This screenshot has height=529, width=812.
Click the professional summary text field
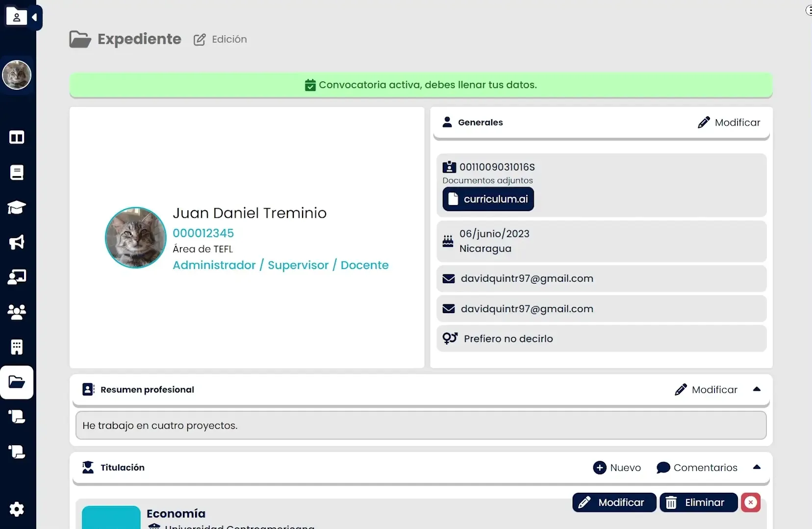[x=421, y=425]
